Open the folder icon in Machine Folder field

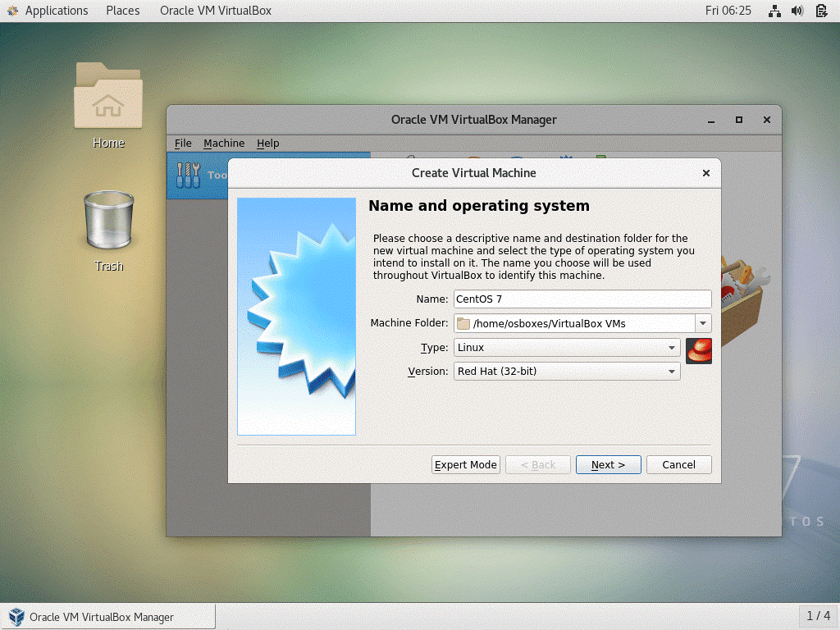[x=465, y=322]
